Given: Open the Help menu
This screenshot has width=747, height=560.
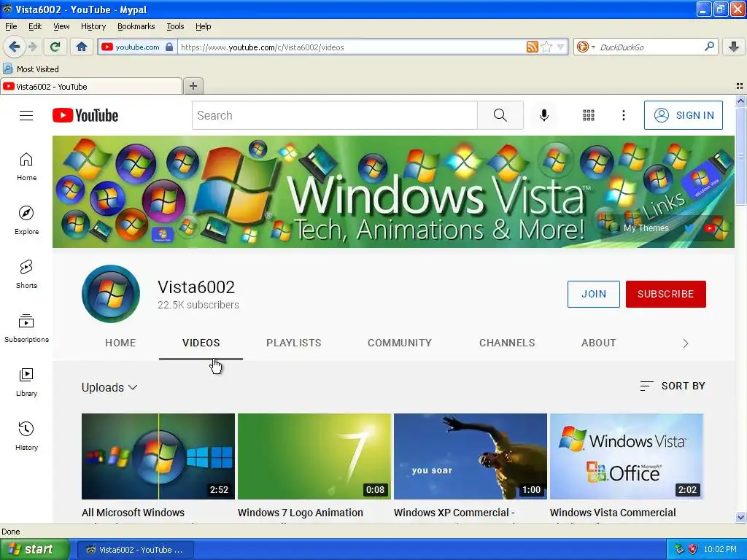Looking at the screenshot, I should tap(203, 26).
